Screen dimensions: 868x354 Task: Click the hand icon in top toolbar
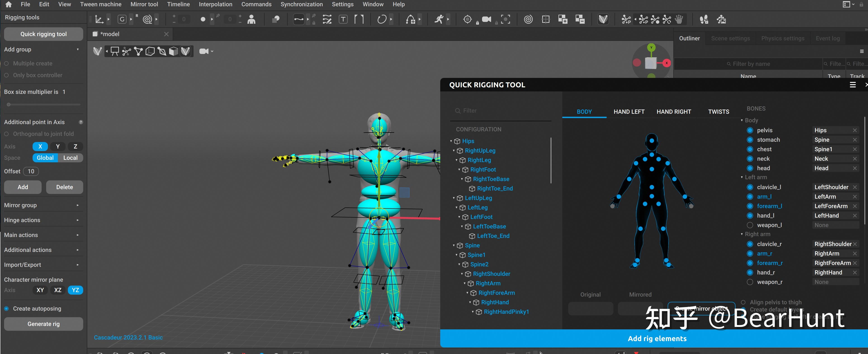pos(679,19)
